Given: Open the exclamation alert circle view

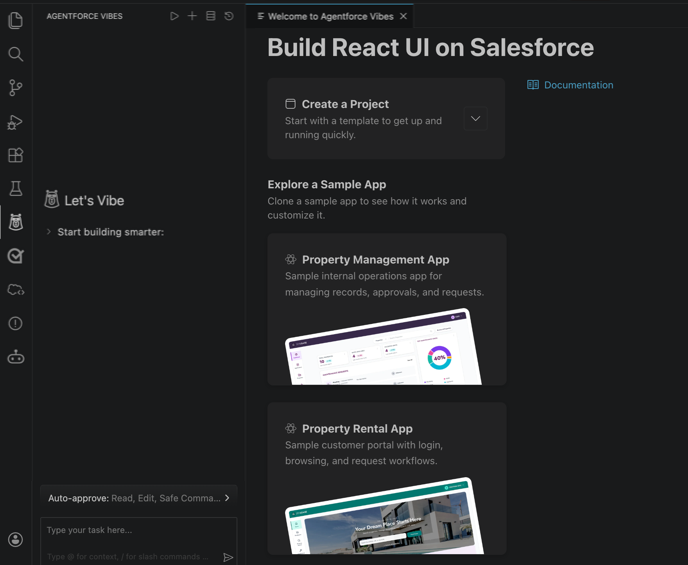Looking at the screenshot, I should coord(15,323).
